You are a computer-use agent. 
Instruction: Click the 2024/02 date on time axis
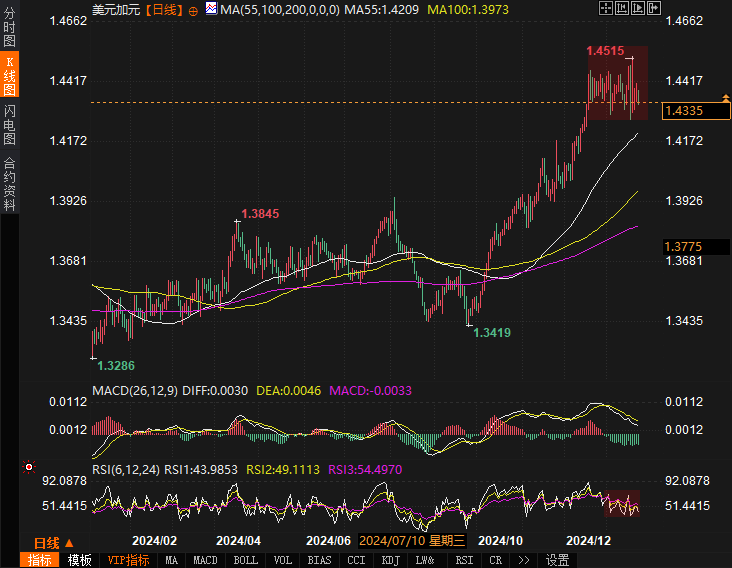click(155, 541)
